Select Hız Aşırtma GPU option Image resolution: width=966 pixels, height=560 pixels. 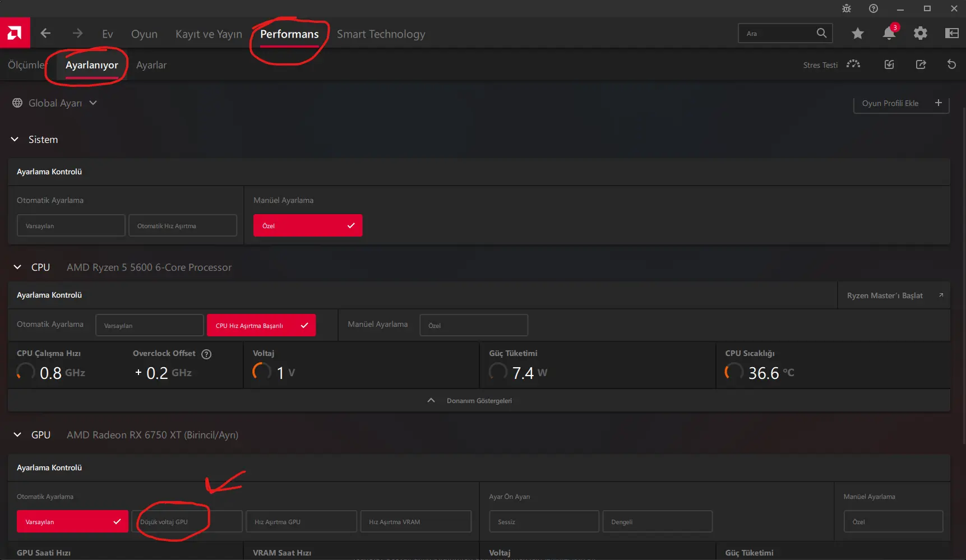pos(302,521)
